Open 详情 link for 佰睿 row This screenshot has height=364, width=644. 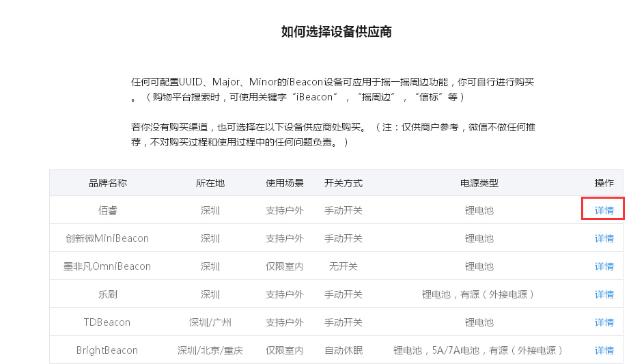click(604, 210)
